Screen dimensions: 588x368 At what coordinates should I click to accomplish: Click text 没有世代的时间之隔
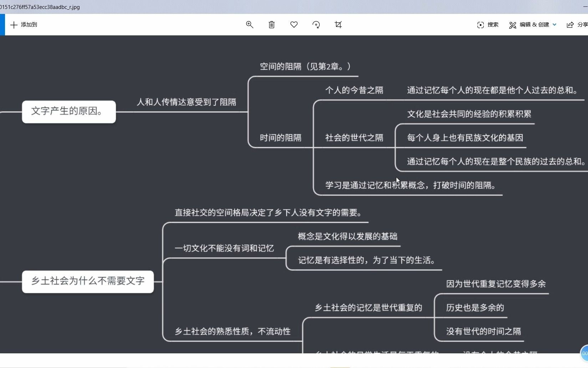(x=483, y=332)
